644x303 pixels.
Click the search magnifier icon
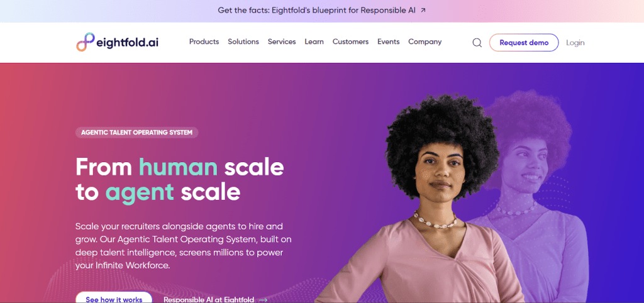(x=477, y=43)
